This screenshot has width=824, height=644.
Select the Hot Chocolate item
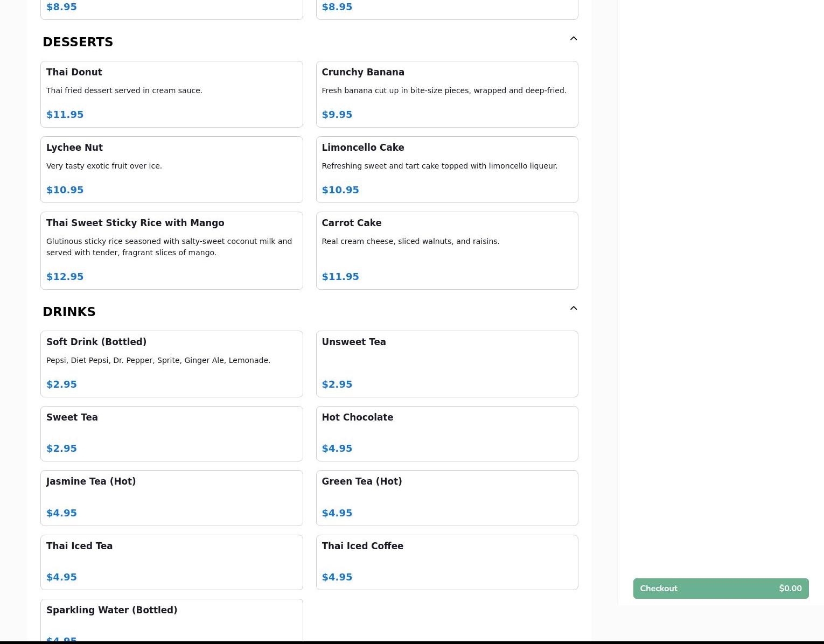coord(446,433)
